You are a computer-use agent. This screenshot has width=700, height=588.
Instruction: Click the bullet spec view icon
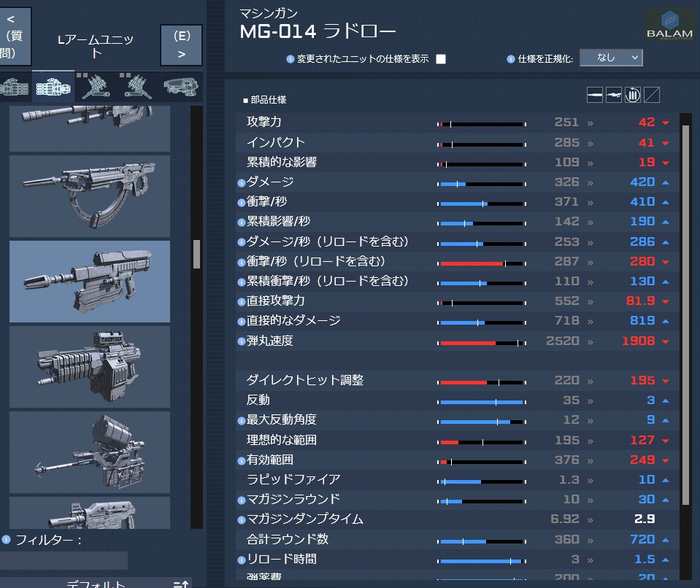click(595, 95)
